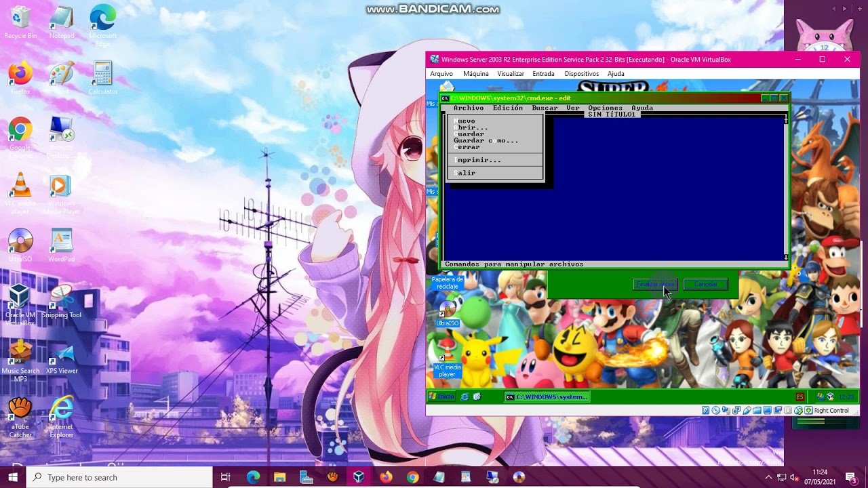
Task: Click the Windows 10 Start button
Action: tap(13, 477)
